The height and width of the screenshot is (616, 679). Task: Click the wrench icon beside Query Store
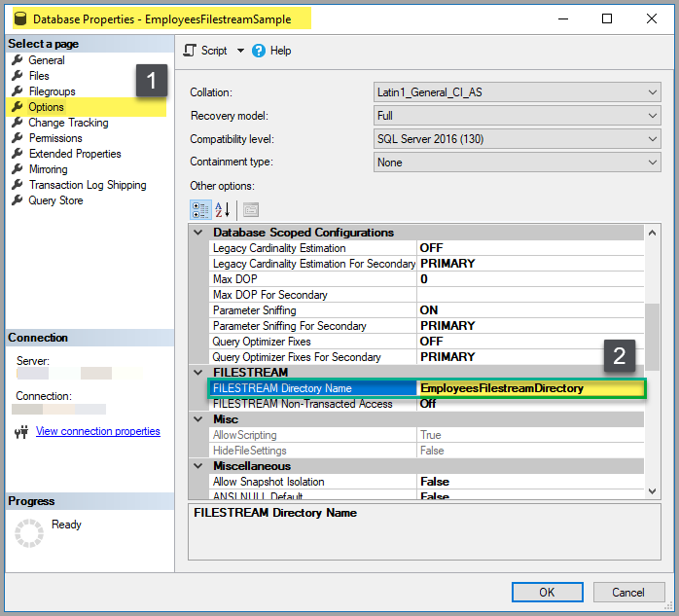pos(18,200)
